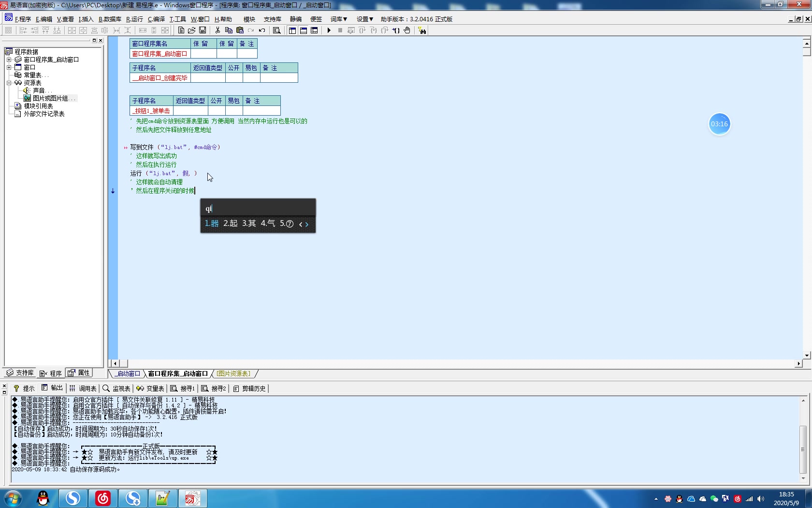Click the Save (floppy disk) toolbar icon

203,30
